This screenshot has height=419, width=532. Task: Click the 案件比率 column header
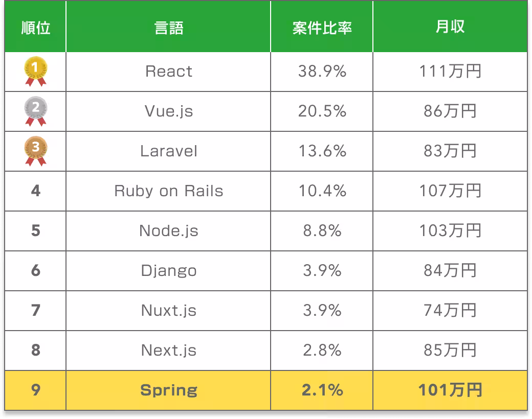(322, 28)
